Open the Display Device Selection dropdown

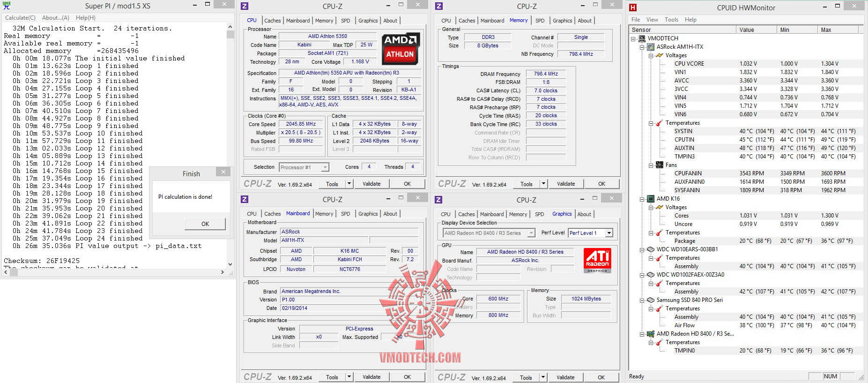531,233
